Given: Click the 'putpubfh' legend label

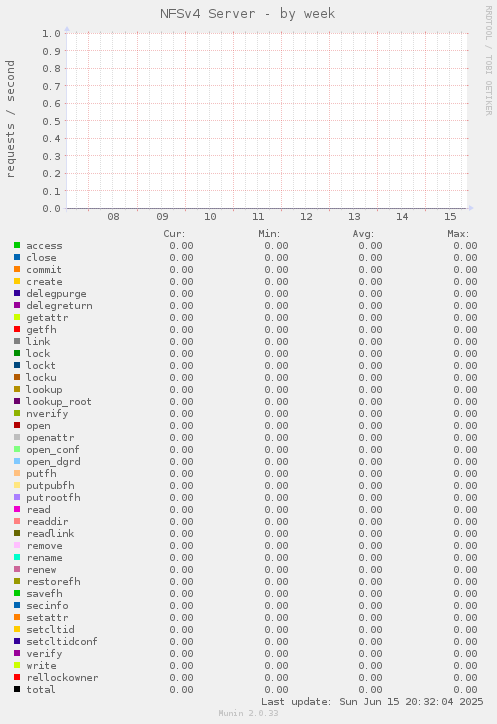Looking at the screenshot, I should tap(50, 486).
